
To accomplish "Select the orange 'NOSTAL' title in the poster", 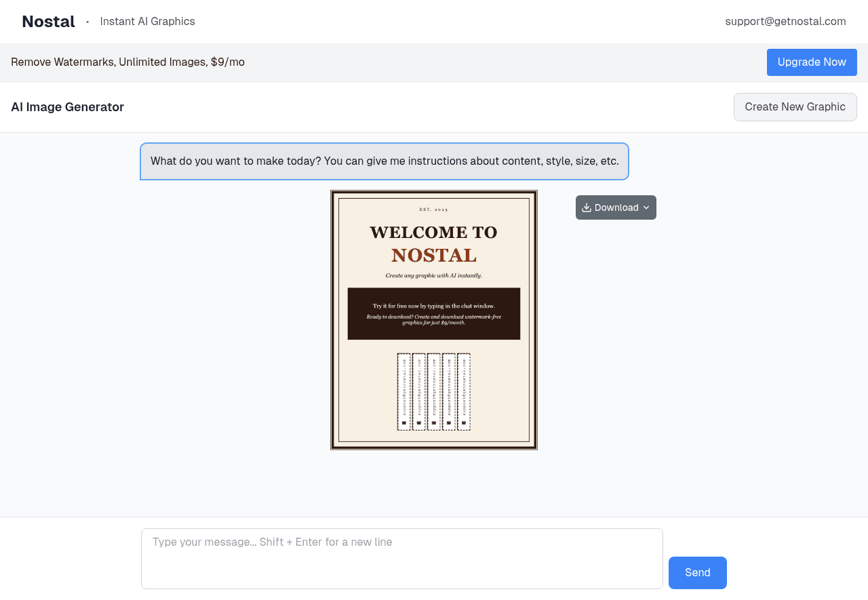I will coord(433,256).
